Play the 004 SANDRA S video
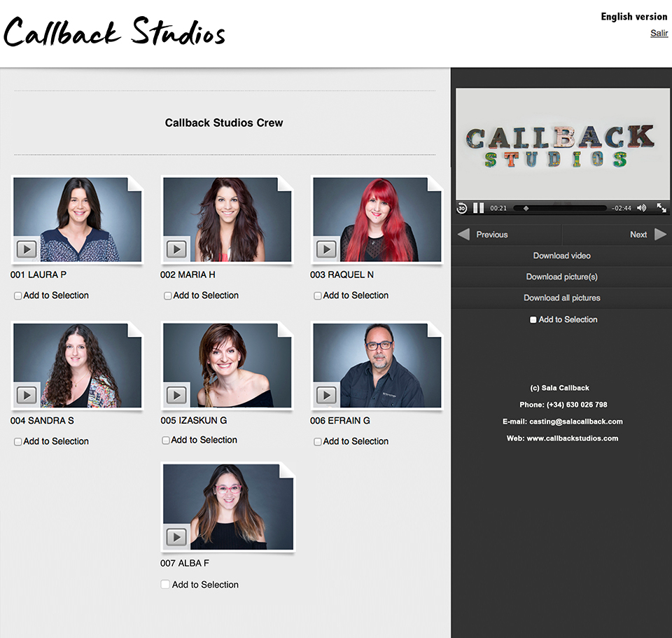The width and height of the screenshot is (672, 638). click(27, 395)
